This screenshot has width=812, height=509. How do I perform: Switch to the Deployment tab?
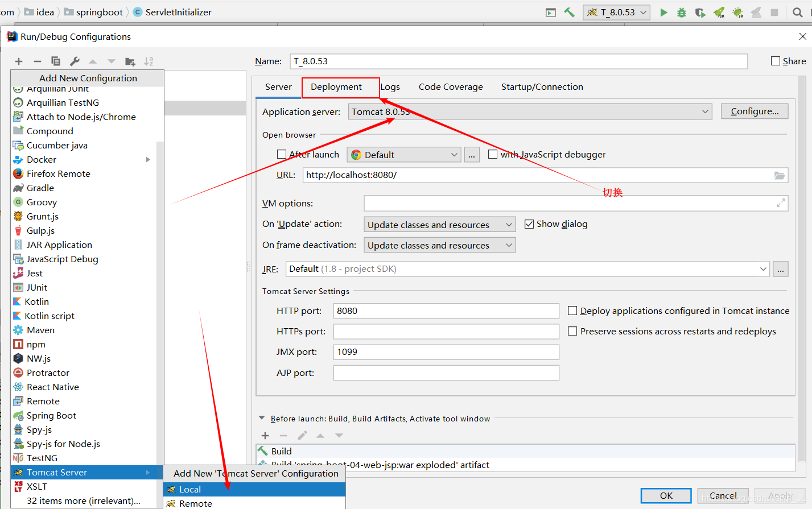(x=336, y=87)
